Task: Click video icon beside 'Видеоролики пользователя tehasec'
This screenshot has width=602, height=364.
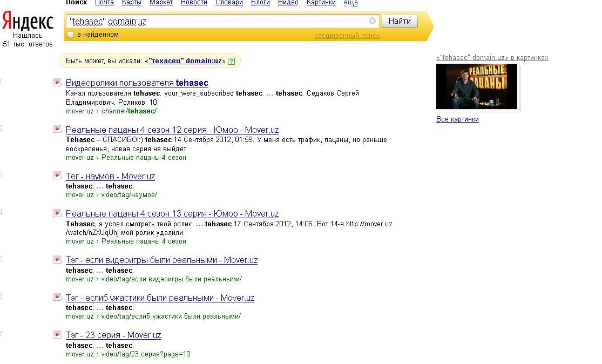Action: 57,82
